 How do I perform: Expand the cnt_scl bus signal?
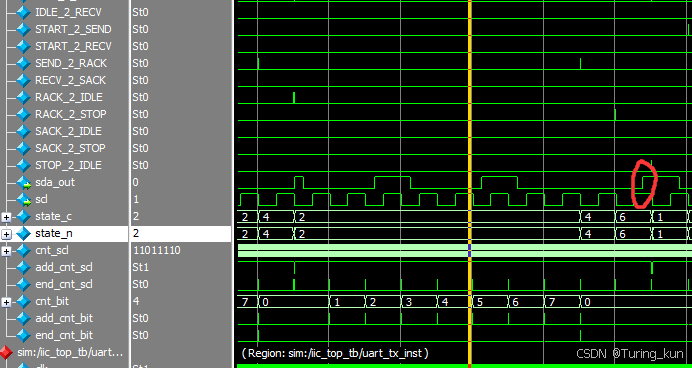pos(6,251)
